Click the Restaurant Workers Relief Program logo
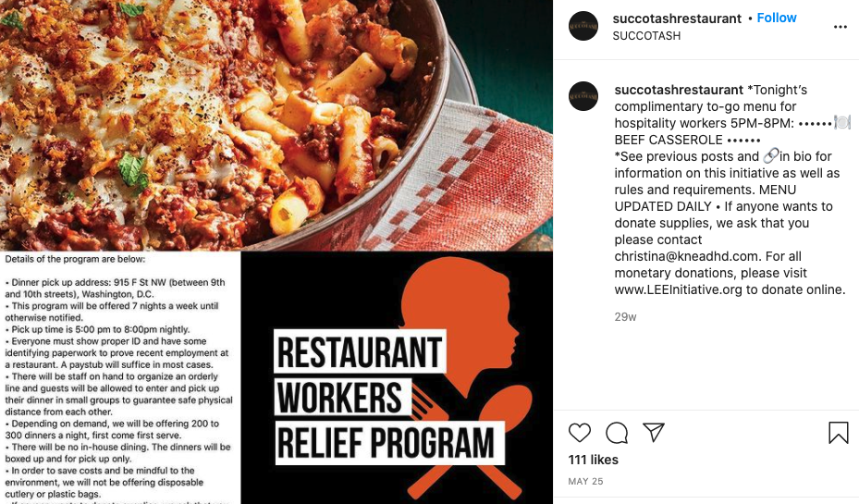Image resolution: width=859 pixels, height=504 pixels. (x=397, y=377)
